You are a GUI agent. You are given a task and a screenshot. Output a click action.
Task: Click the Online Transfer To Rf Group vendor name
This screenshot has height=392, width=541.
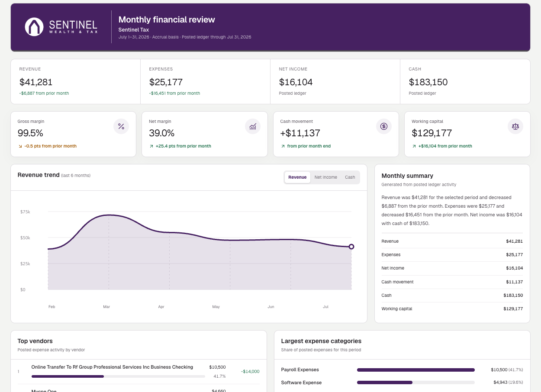pos(112,367)
